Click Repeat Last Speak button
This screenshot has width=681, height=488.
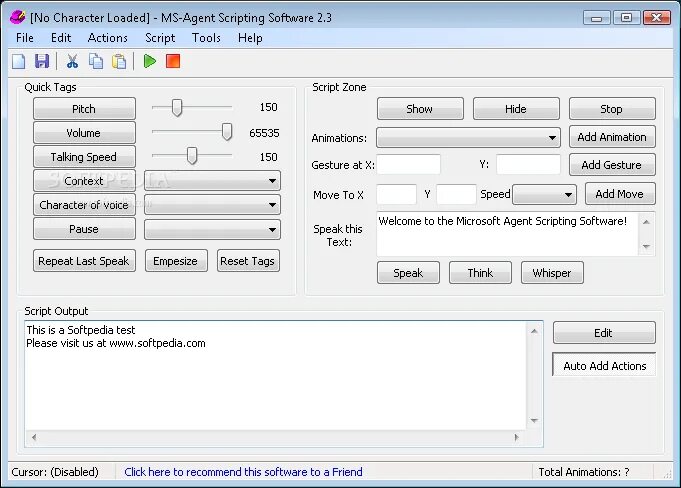point(84,260)
